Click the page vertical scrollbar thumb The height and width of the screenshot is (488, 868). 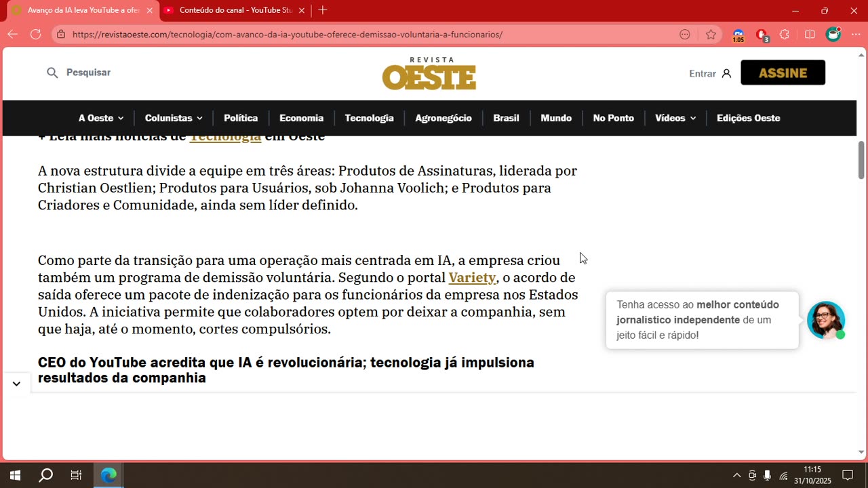pos(861,160)
